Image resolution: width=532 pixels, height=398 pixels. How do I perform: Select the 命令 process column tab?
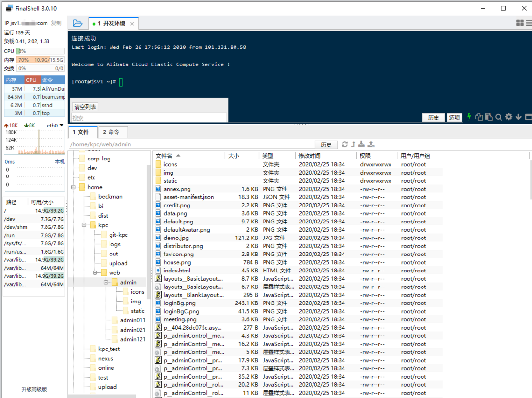pos(53,80)
